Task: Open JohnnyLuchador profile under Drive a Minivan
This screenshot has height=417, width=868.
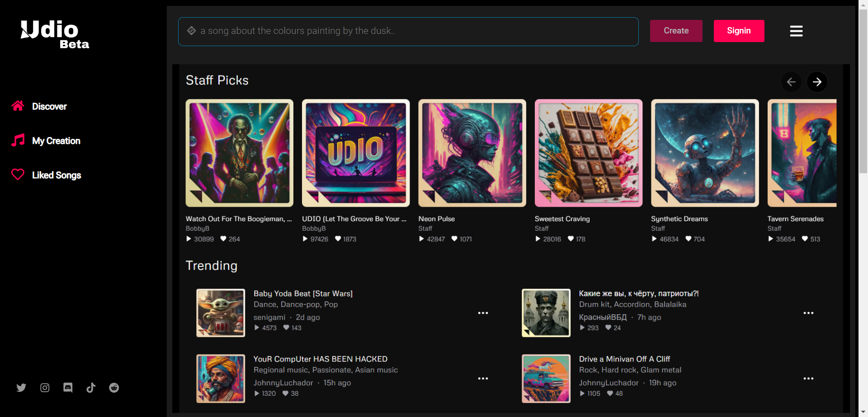Action: tap(609, 383)
